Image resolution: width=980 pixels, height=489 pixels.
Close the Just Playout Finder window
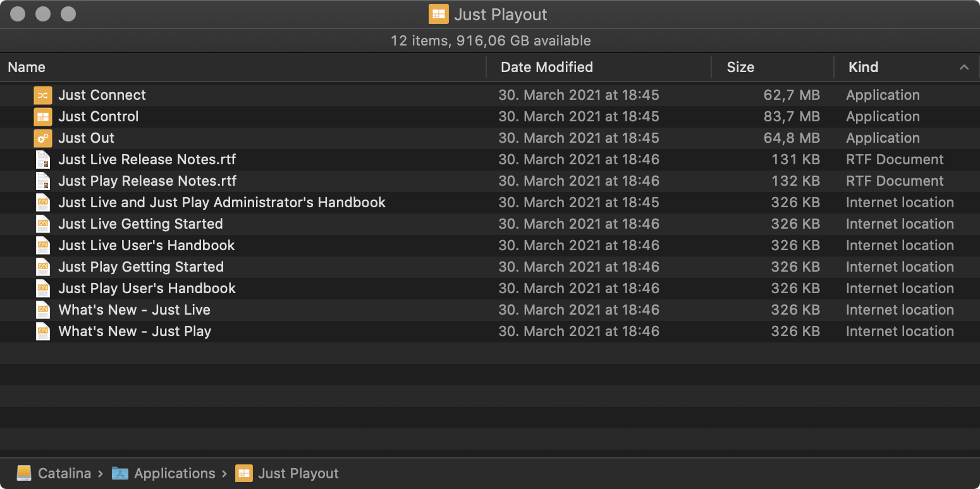(18, 13)
